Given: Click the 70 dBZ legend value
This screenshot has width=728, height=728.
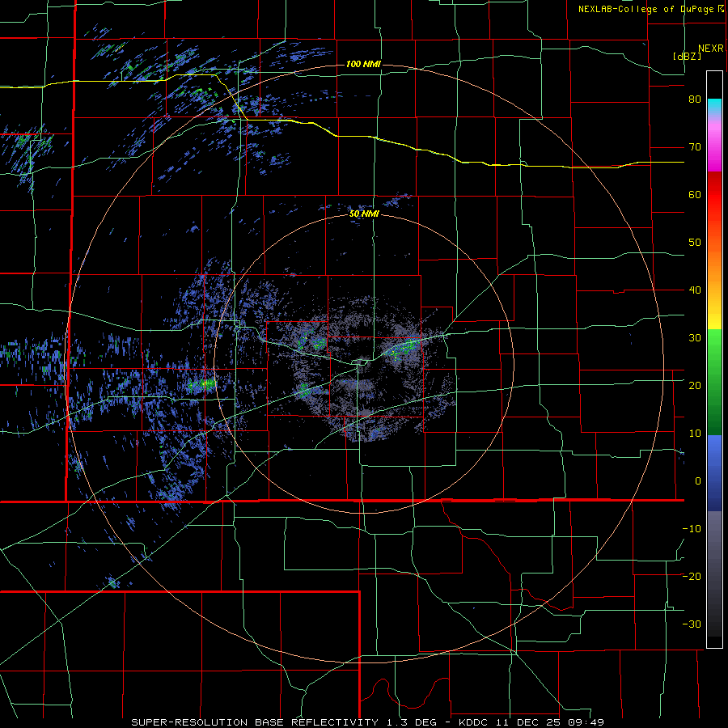Looking at the screenshot, I should point(695,147).
